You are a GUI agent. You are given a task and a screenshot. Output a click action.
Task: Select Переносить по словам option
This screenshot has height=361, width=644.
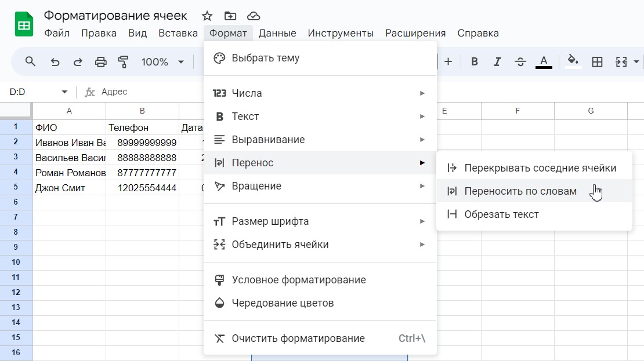click(x=520, y=191)
